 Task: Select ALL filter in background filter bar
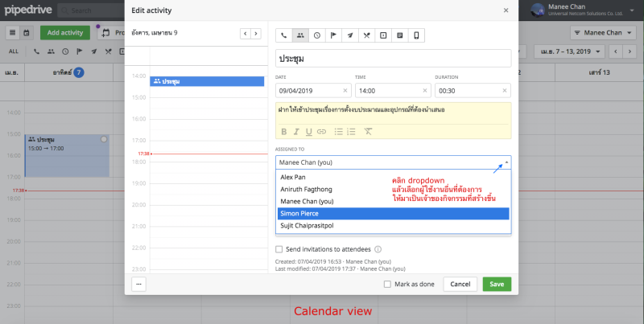pos(14,51)
